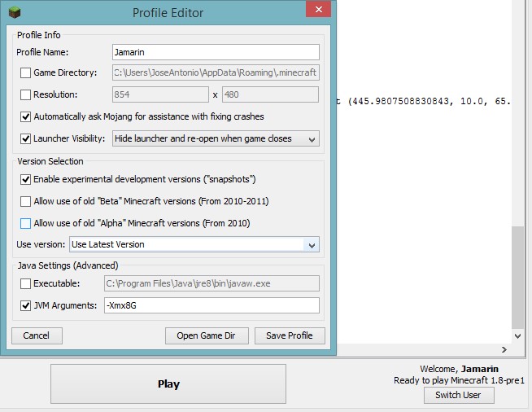Viewport: 532px width, 412px height.
Task: Enable the Java Executable checkbox
Action: 25,283
